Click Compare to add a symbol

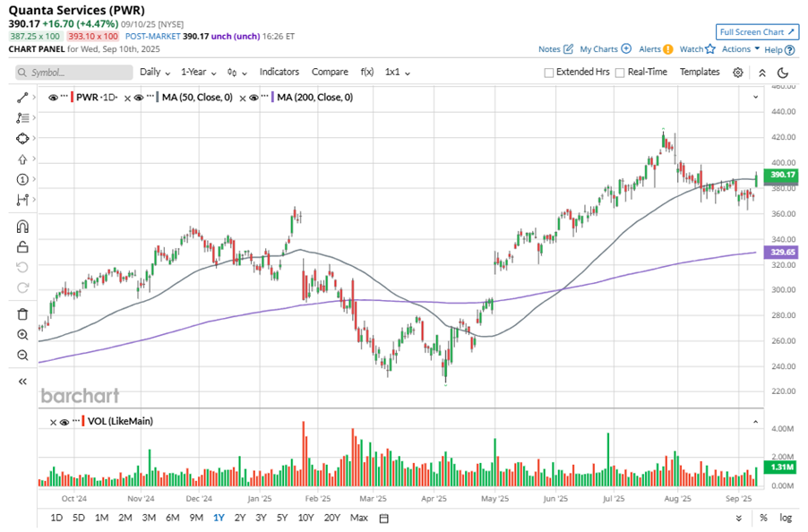pyautogui.click(x=330, y=73)
